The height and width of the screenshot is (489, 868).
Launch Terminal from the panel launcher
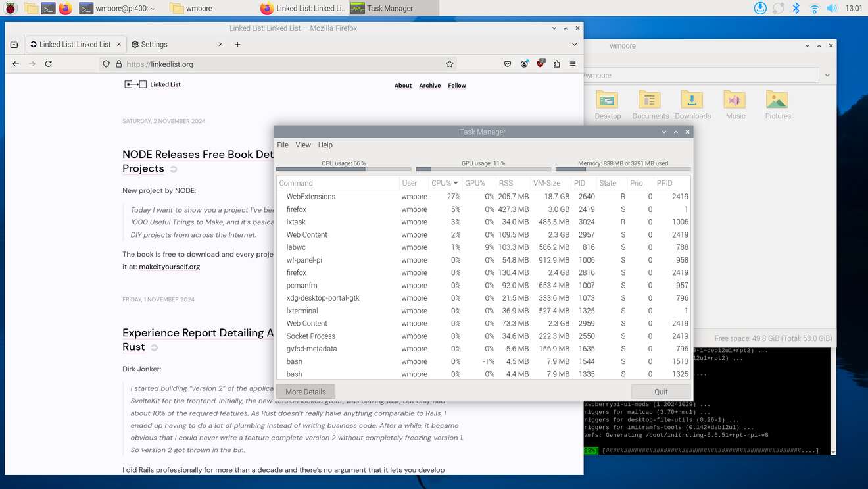47,9
